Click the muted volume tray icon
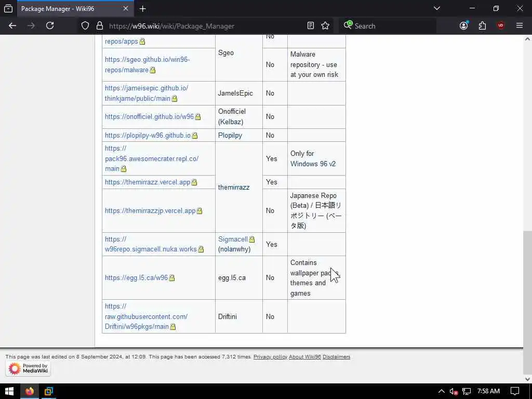The height and width of the screenshot is (399, 532). (x=454, y=391)
